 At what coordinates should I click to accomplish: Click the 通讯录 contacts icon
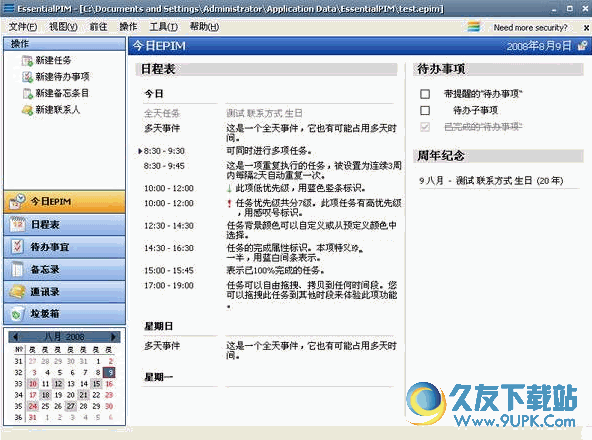point(17,291)
